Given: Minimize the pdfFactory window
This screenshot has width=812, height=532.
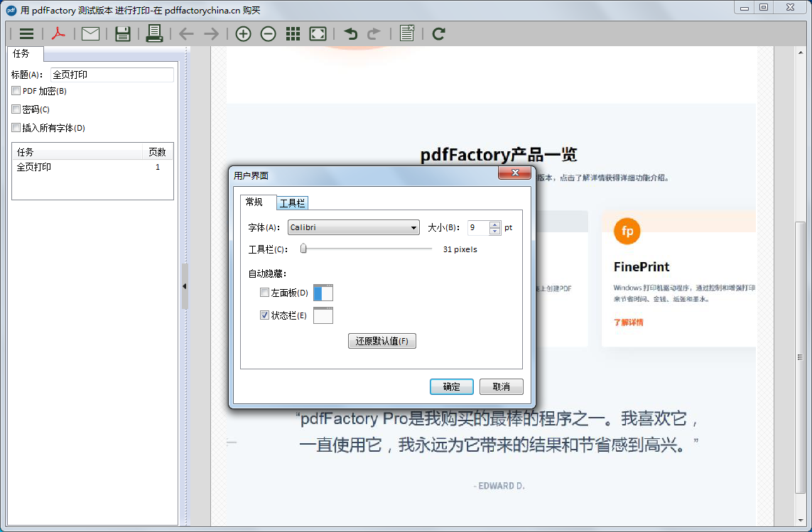Looking at the screenshot, I should coord(745,8).
